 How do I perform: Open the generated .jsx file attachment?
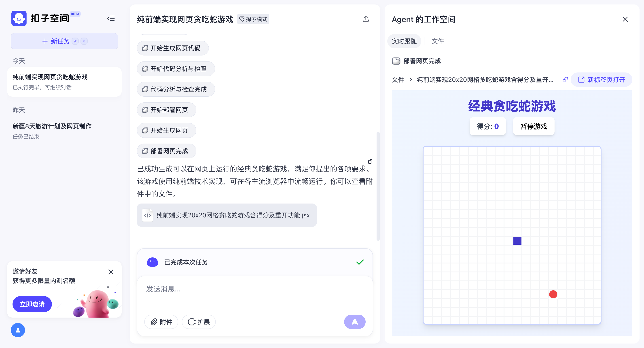pyautogui.click(x=227, y=215)
